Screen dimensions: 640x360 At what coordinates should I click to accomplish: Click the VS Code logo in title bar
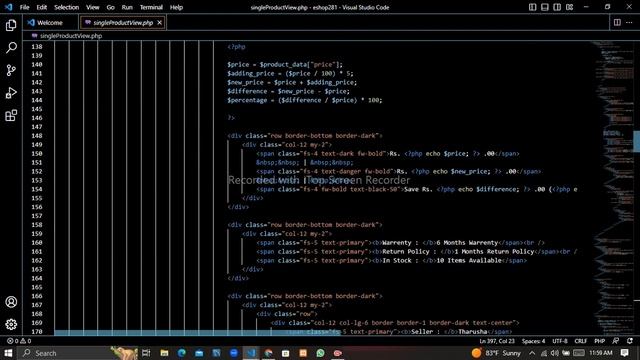pos(9,7)
